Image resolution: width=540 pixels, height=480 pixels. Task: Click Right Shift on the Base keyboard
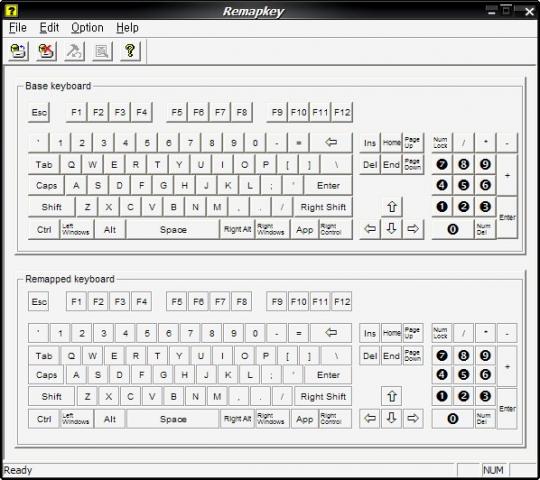coord(323,207)
